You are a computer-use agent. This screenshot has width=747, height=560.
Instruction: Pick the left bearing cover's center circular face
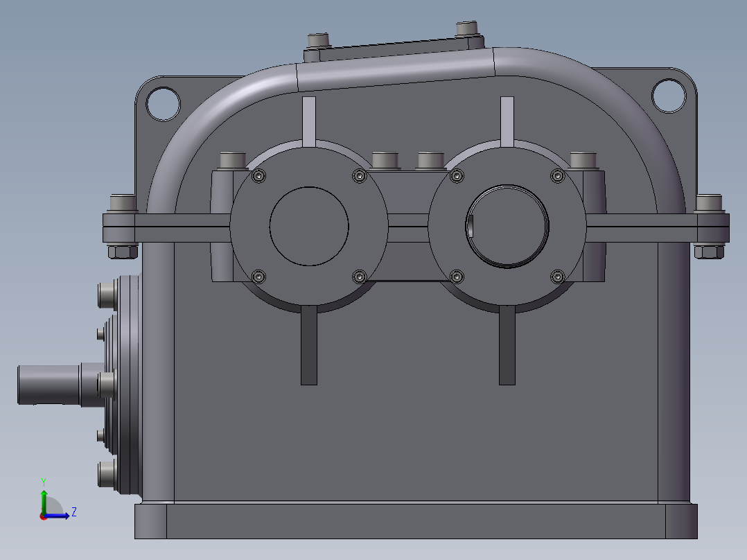(x=308, y=226)
